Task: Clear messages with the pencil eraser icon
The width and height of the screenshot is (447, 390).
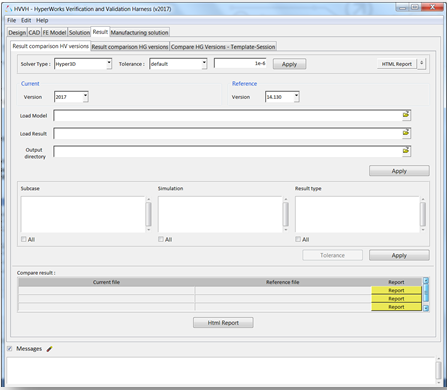Action: click(49, 349)
